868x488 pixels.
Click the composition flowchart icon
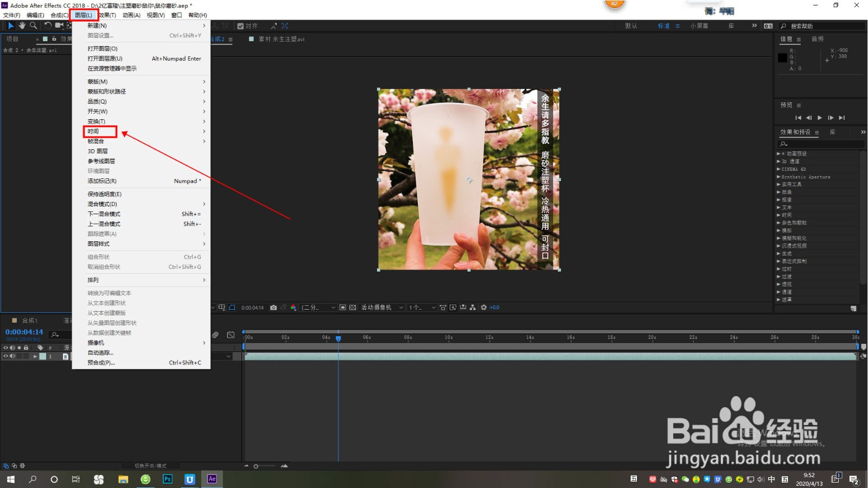[x=473, y=307]
